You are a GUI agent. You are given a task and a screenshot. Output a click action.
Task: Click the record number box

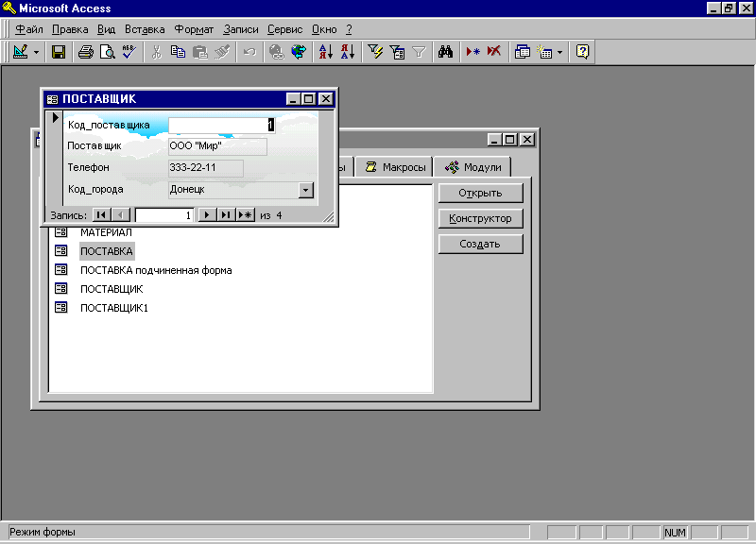click(163, 215)
